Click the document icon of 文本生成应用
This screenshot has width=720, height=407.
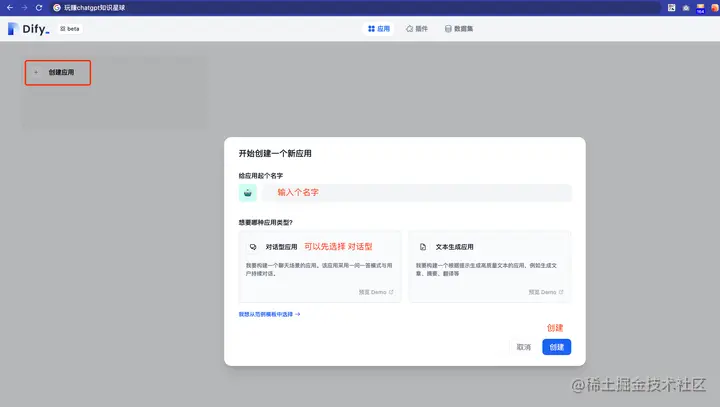tap(423, 247)
